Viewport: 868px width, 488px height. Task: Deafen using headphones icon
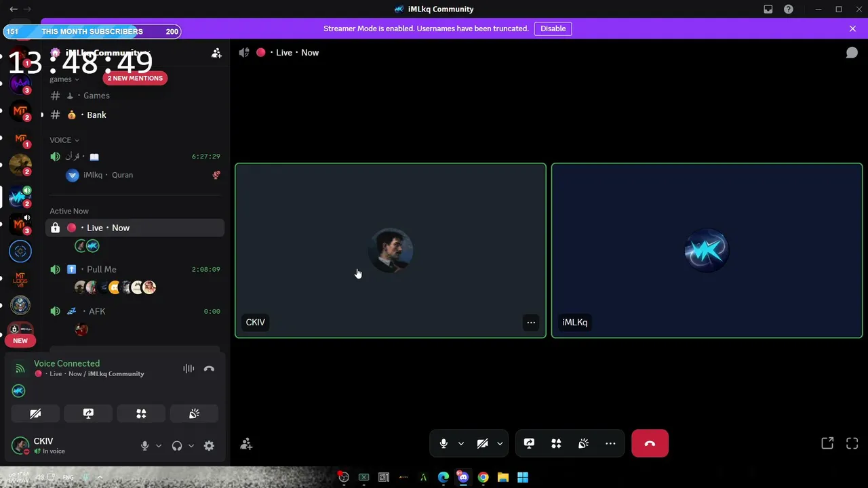[x=177, y=445]
